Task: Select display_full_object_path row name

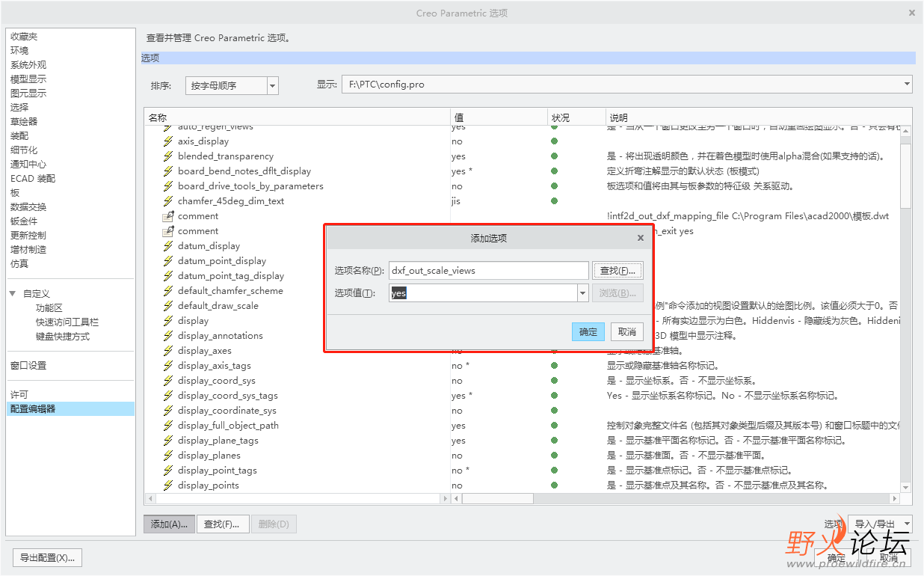Action: (x=228, y=426)
